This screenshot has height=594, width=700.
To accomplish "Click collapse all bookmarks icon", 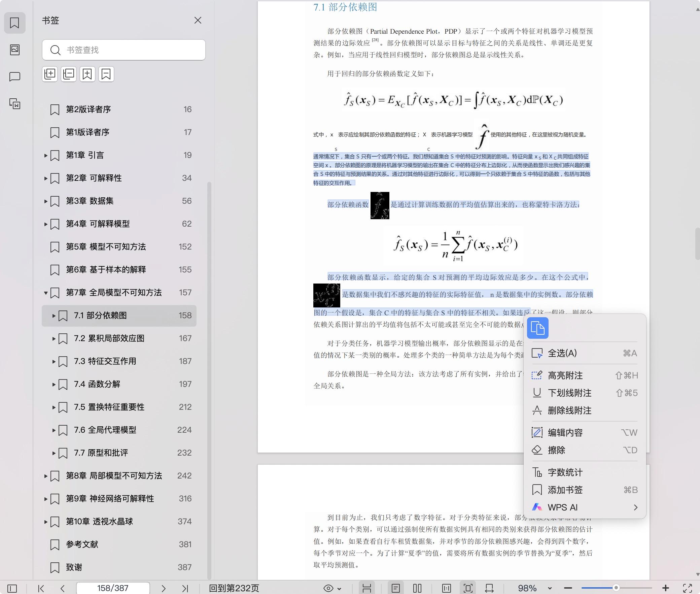I will click(69, 74).
